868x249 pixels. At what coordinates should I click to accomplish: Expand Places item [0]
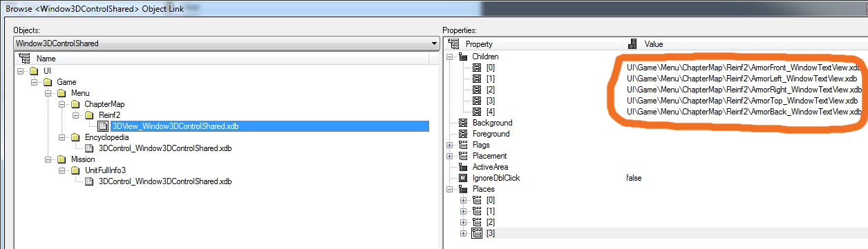tap(464, 200)
